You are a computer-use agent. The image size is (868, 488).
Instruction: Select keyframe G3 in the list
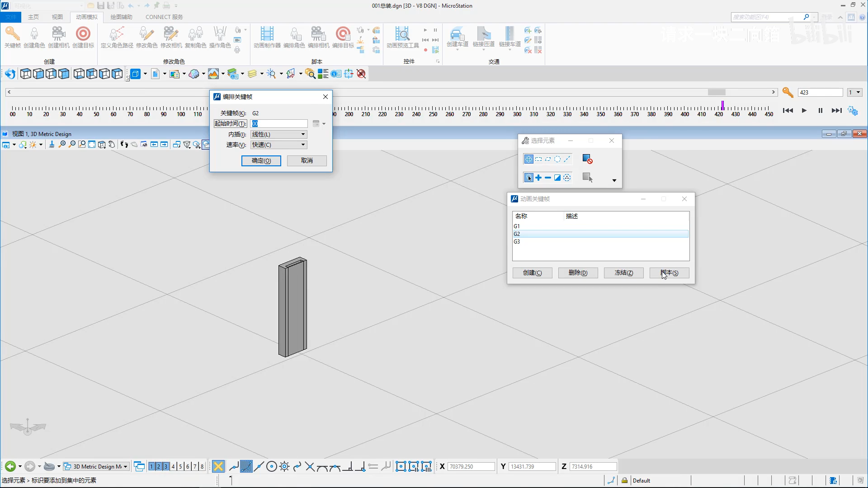(x=517, y=242)
